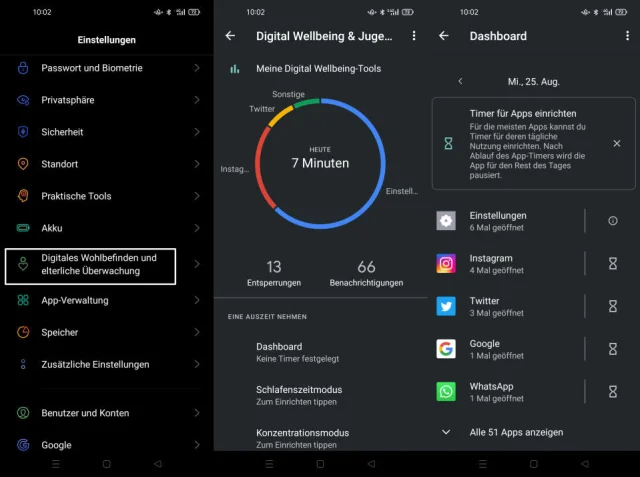Tap home nav button on Digital Wellbeing screen
The height and width of the screenshot is (477, 640).
point(320,464)
